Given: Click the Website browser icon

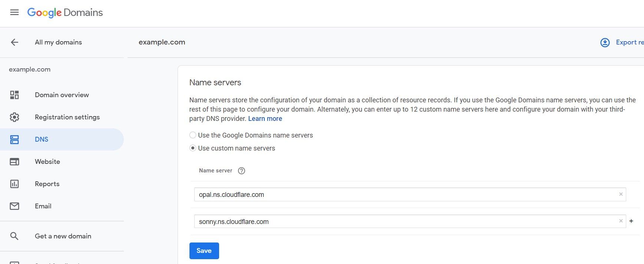Looking at the screenshot, I should (x=14, y=162).
